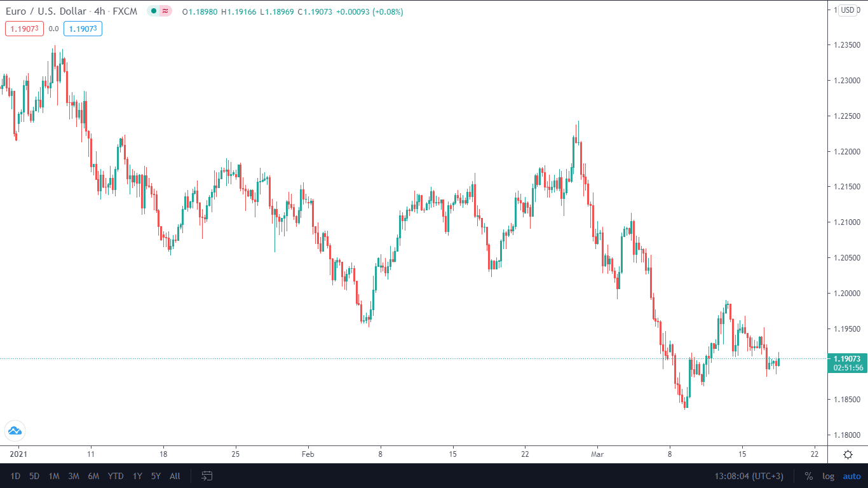
Task: Click the TradingView cloud logo icon
Action: 15,431
